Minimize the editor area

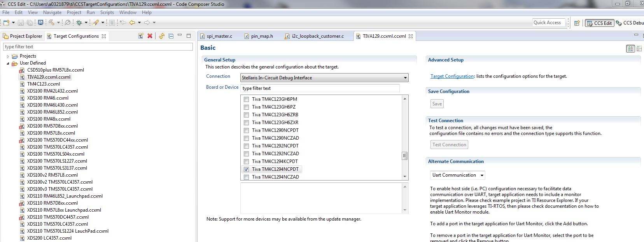tap(636, 35)
